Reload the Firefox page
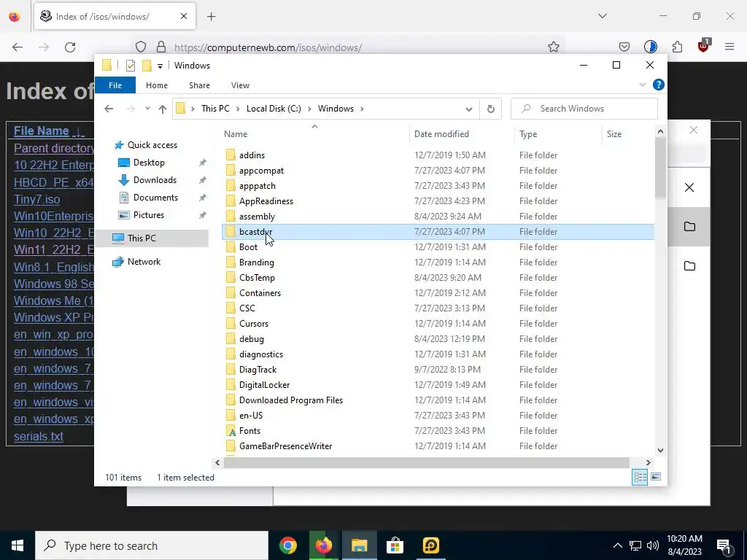747x560 pixels. (x=70, y=47)
